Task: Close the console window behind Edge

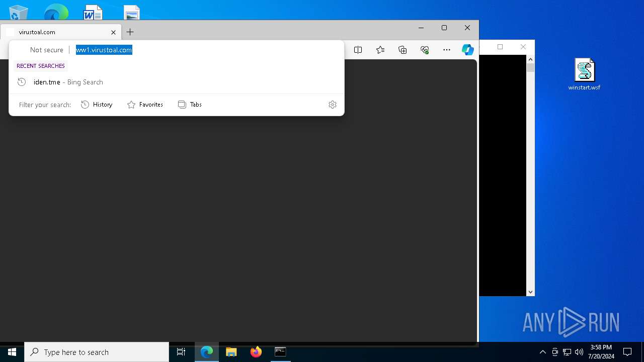Action: tap(523, 47)
